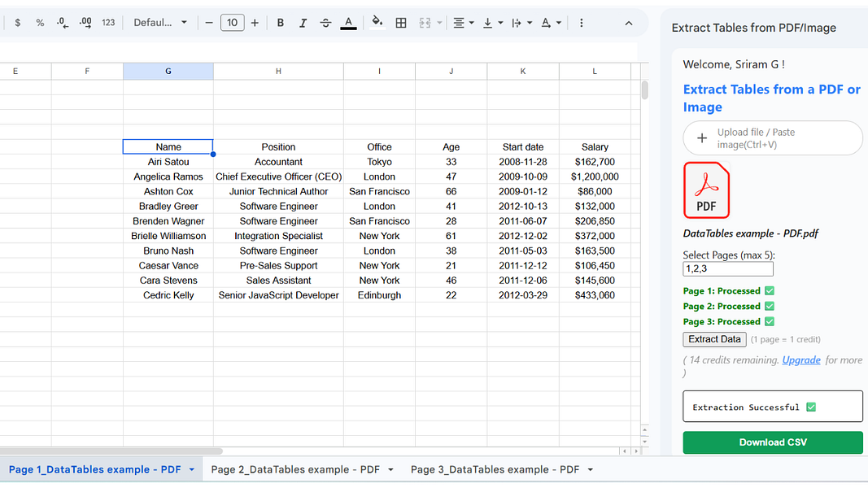Select cell Edinburgh
This screenshot has width=868, height=488.
coord(379,295)
